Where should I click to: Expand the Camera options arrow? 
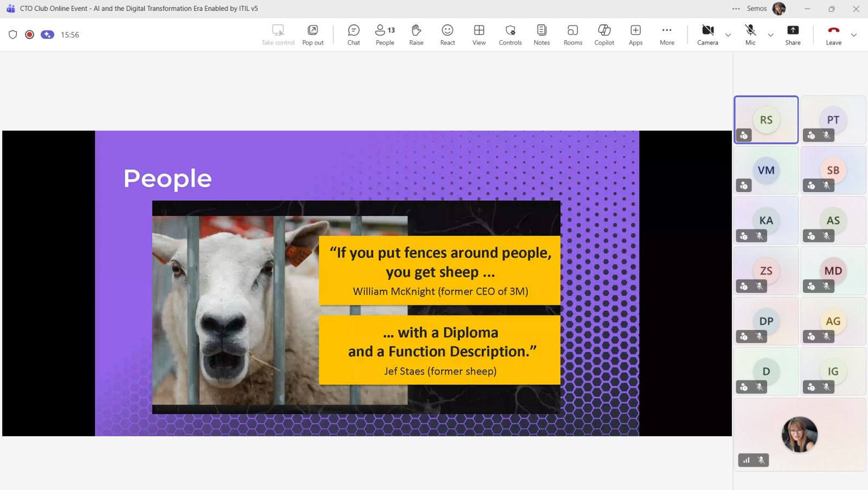(x=728, y=35)
